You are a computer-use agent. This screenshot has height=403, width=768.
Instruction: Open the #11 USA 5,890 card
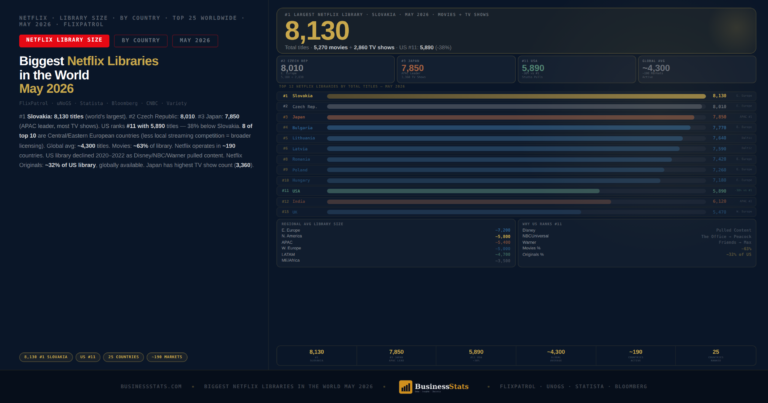(576, 69)
